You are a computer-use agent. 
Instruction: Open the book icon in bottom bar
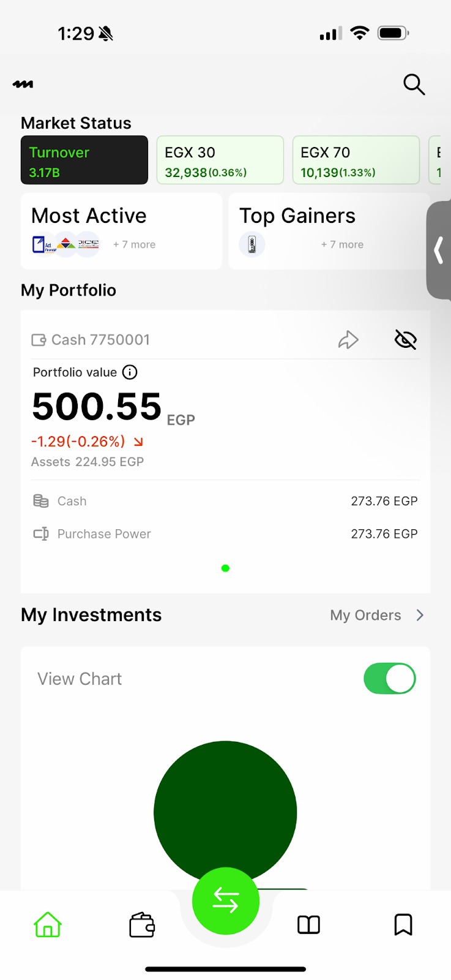coord(308,925)
